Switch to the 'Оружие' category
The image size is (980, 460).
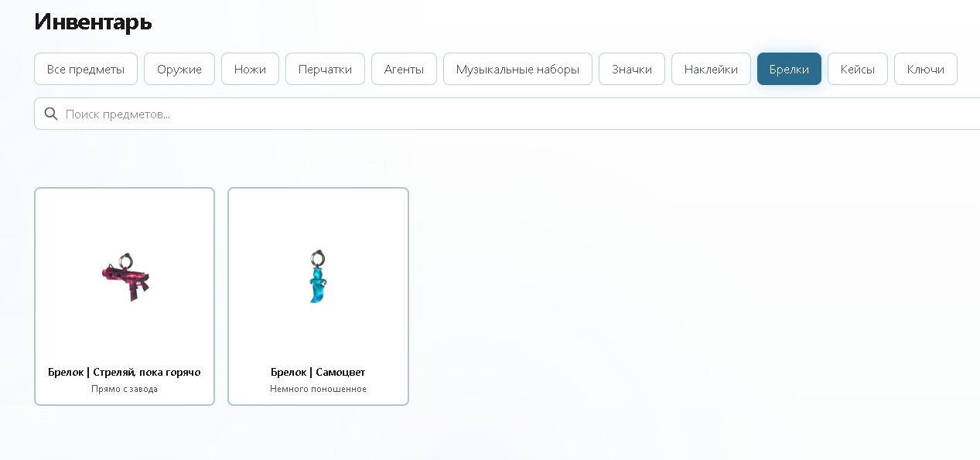(179, 69)
